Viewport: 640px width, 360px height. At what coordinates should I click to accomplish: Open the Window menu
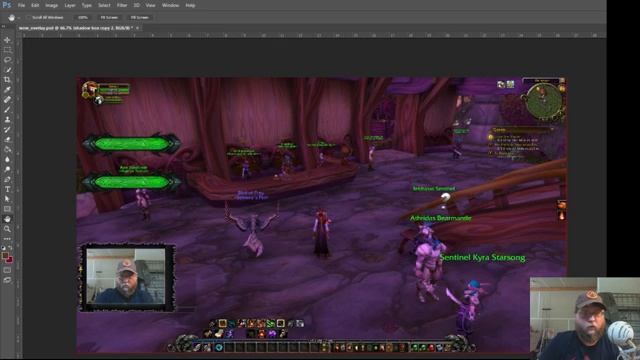171,5
